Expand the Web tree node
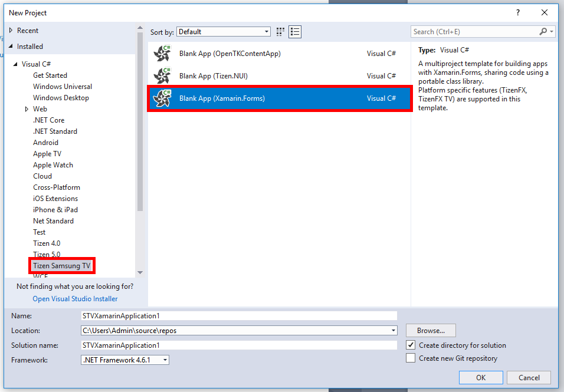The image size is (564, 392). pos(27,108)
